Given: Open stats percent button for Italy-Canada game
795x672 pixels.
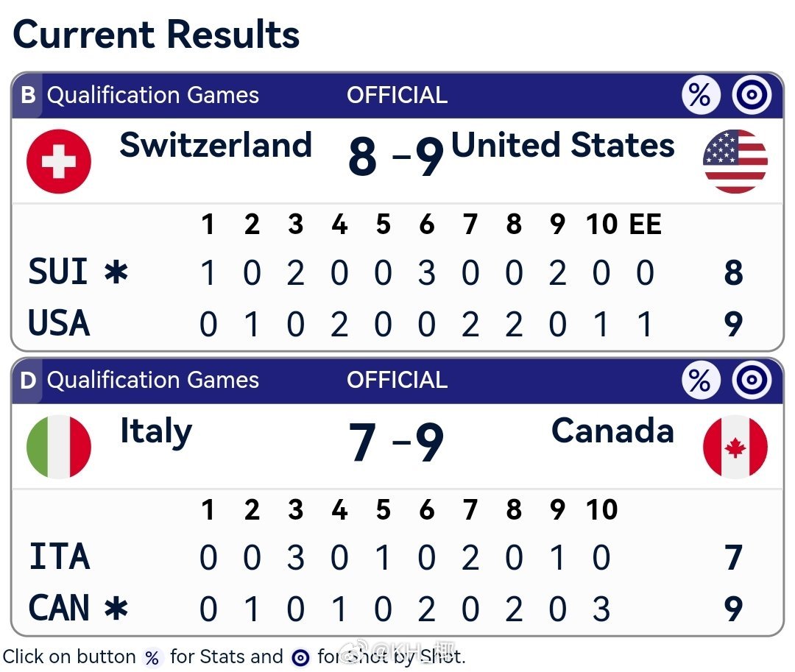Looking at the screenshot, I should coord(701,380).
